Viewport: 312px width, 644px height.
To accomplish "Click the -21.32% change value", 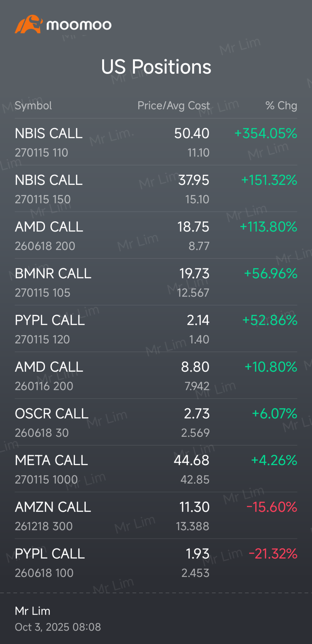I will 273,554.
